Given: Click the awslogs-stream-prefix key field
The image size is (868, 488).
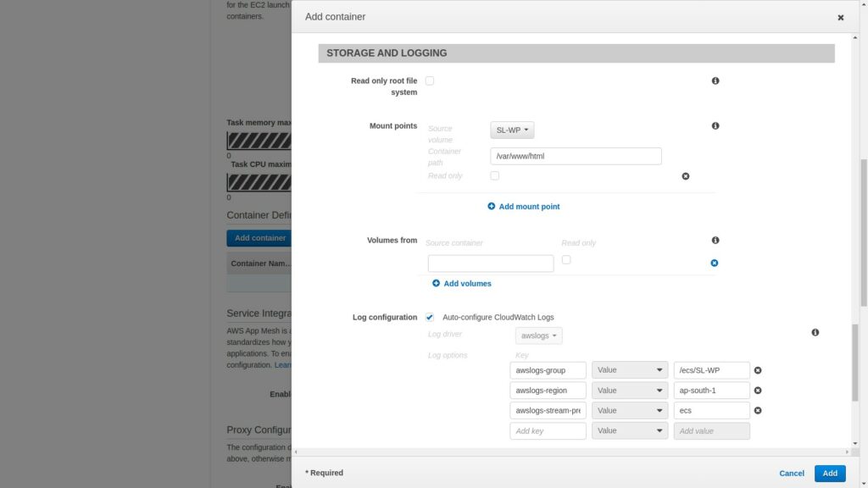Looking at the screenshot, I should tap(548, 411).
